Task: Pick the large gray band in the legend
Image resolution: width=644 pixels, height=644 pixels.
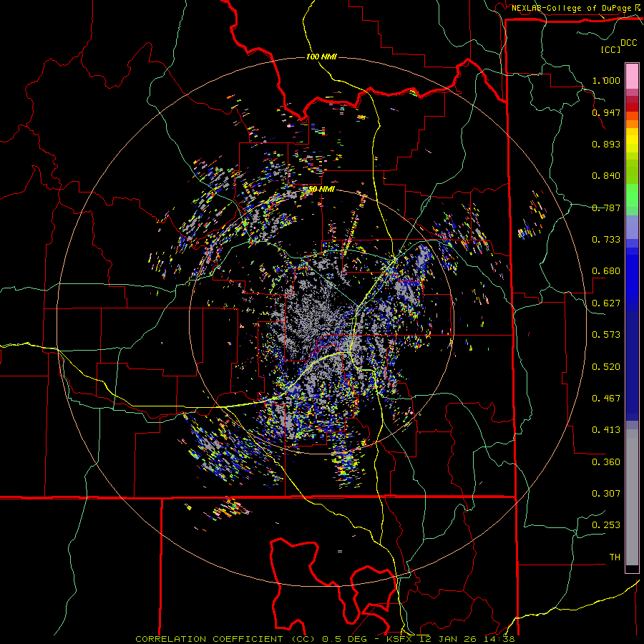Action: click(x=632, y=497)
